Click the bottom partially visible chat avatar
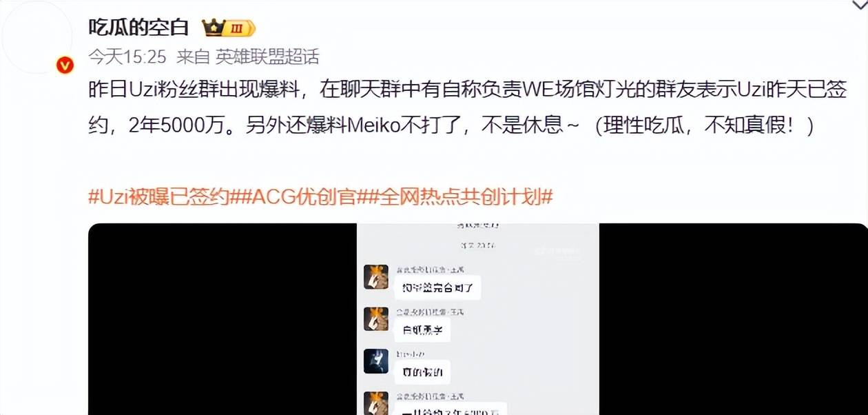868x415 pixels. click(x=376, y=403)
